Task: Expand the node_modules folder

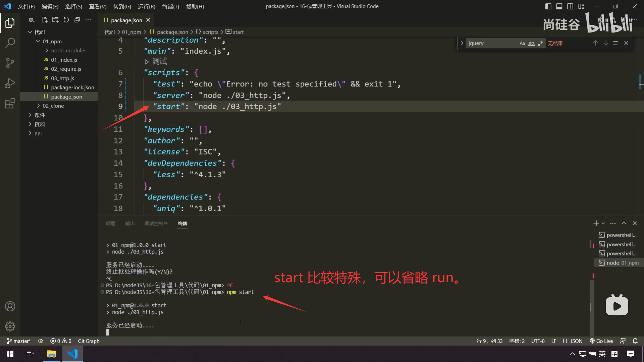Action: point(68,50)
